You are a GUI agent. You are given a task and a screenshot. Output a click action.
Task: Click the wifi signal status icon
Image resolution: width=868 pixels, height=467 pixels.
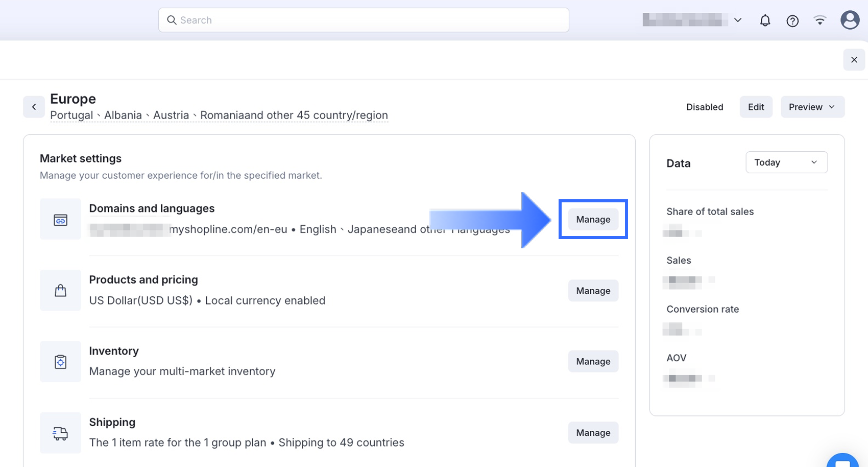point(820,20)
